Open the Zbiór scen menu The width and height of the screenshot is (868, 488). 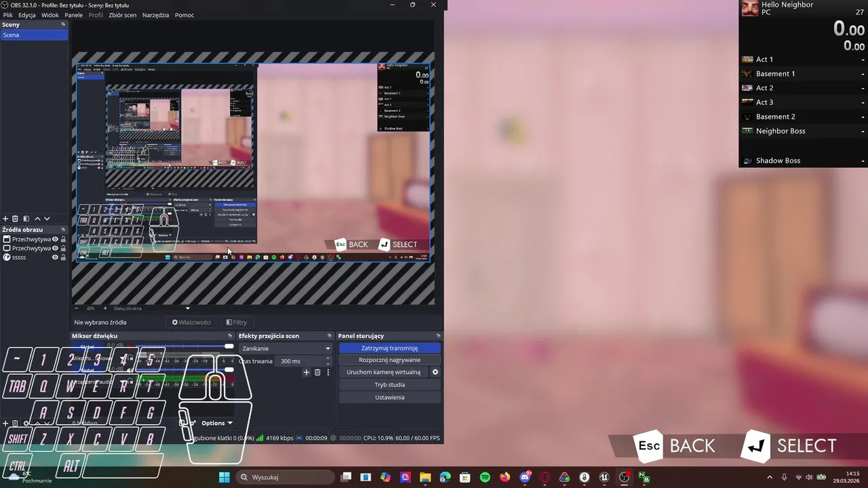pos(122,15)
